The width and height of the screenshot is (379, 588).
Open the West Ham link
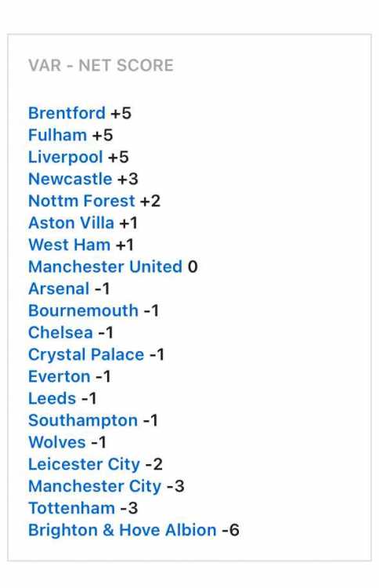point(69,245)
